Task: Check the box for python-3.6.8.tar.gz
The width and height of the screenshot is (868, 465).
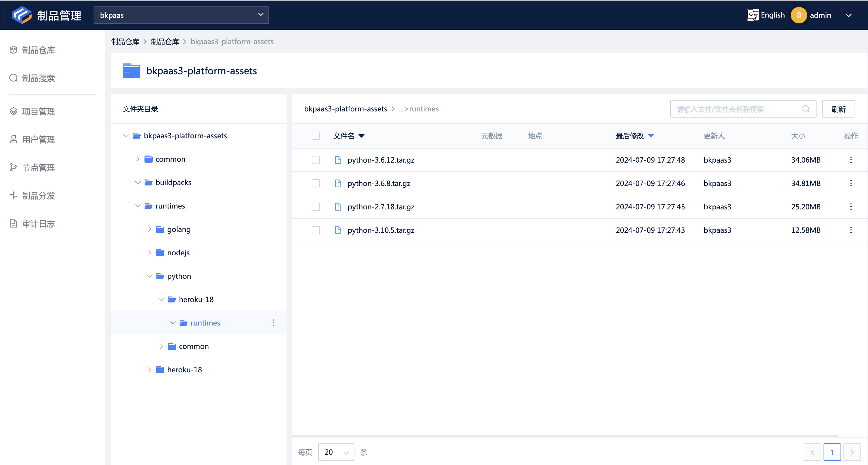Action: tap(316, 183)
